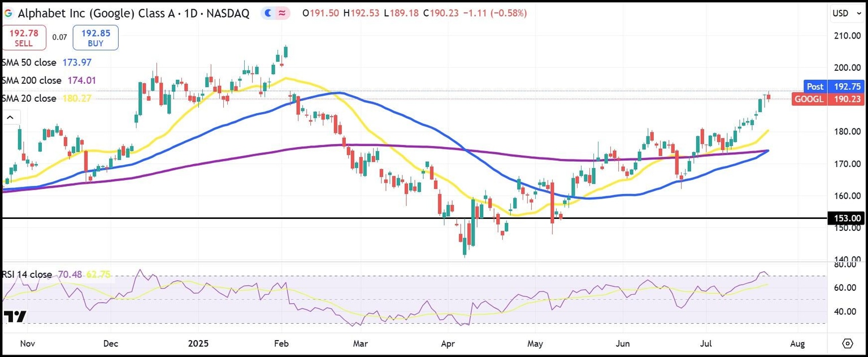The width and height of the screenshot is (868, 357).
Task: Open the USD currency dropdown
Action: tap(846, 13)
